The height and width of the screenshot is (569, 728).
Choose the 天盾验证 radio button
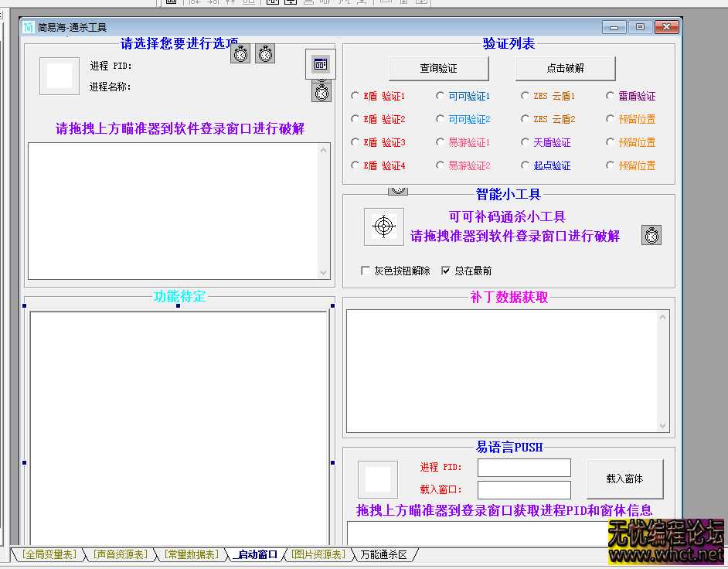pyautogui.click(x=526, y=142)
